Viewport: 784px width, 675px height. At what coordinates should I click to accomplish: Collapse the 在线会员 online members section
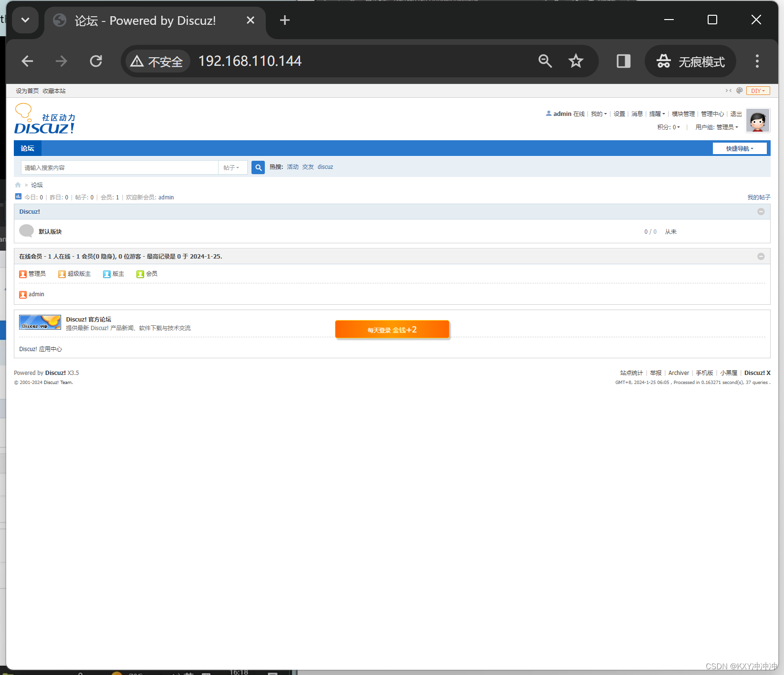coord(761,257)
